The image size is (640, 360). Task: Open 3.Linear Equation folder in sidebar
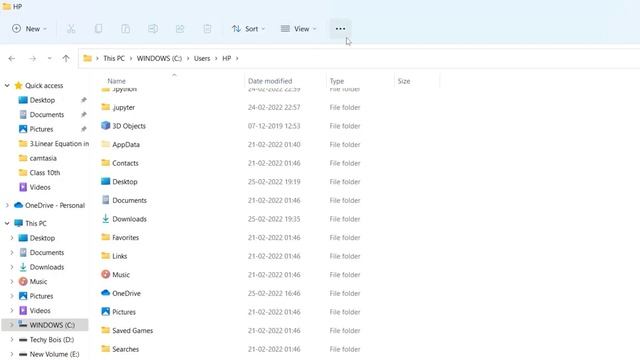[x=59, y=144]
